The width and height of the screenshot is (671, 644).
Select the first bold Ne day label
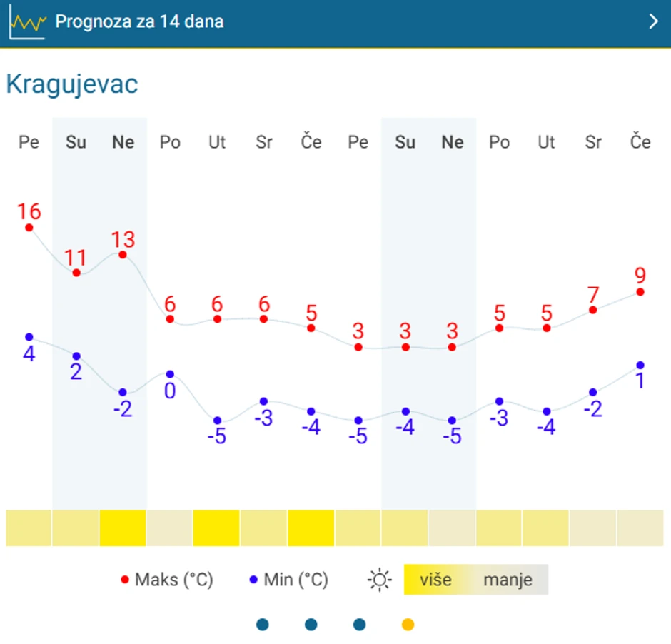[x=123, y=142]
